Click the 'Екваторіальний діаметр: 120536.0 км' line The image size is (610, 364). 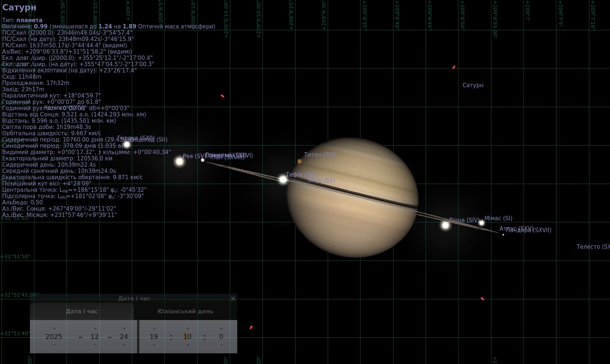pyautogui.click(x=57, y=159)
